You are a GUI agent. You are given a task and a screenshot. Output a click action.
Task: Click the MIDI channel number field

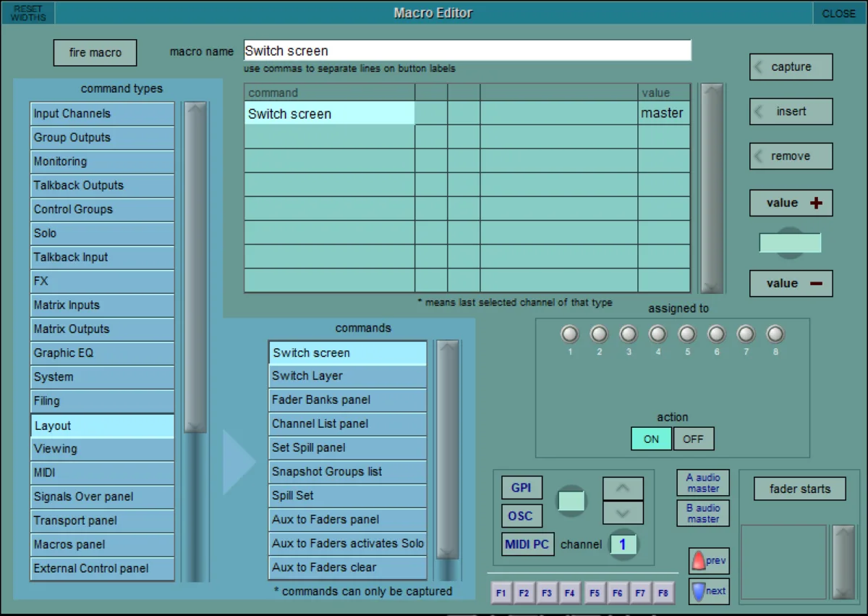(622, 544)
